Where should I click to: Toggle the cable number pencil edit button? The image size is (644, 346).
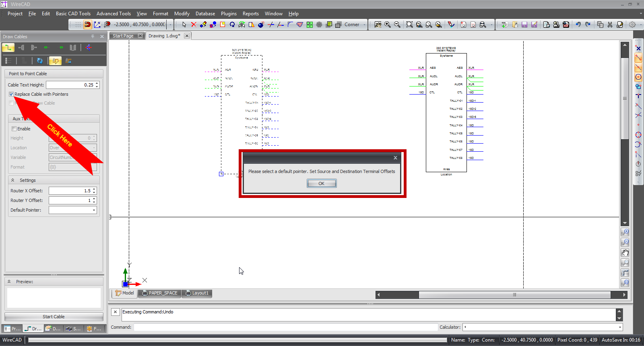click(x=55, y=61)
